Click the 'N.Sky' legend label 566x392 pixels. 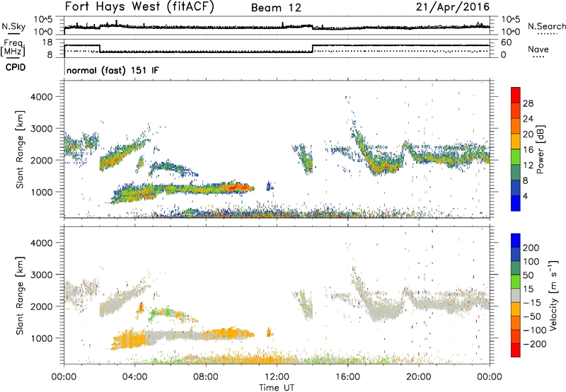(x=13, y=26)
